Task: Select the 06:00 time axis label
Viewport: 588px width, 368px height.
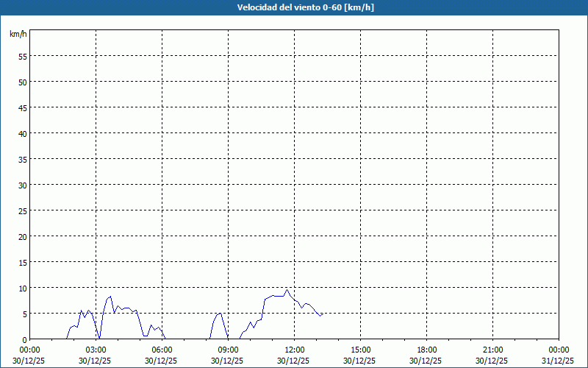Action: [x=162, y=350]
